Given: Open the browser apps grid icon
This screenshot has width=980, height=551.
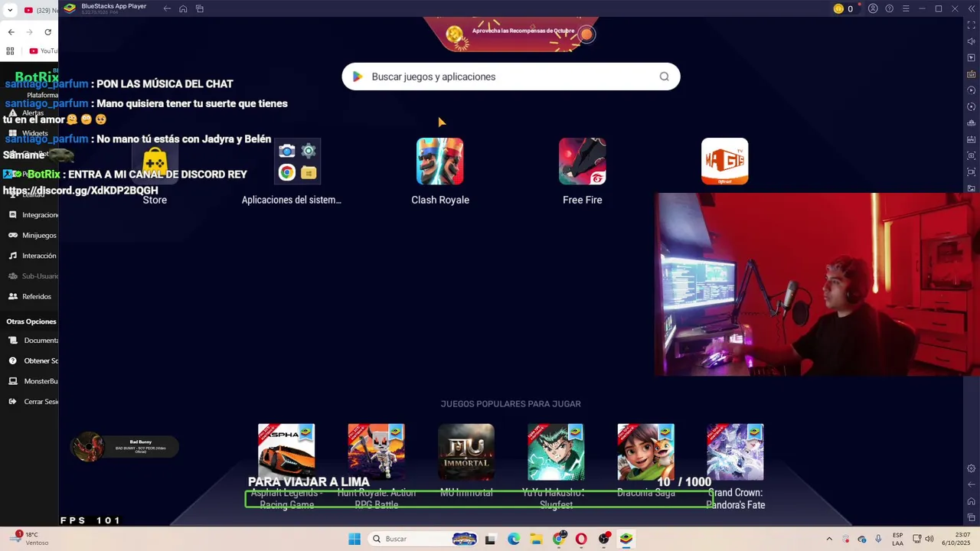Looking at the screenshot, I should (10, 51).
